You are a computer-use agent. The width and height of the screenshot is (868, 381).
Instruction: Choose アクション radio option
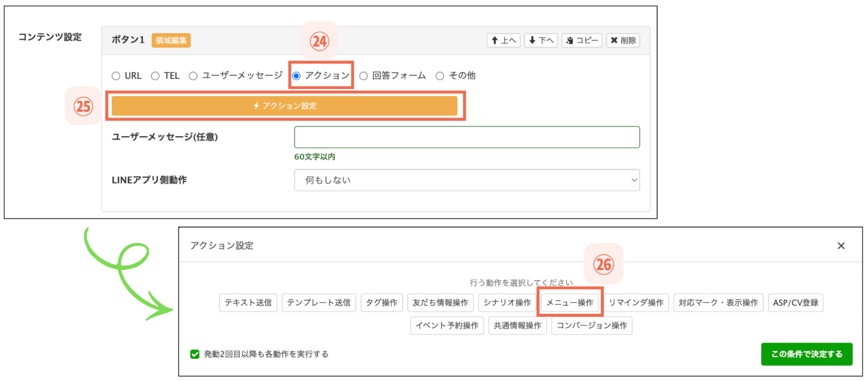pyautogui.click(x=296, y=76)
